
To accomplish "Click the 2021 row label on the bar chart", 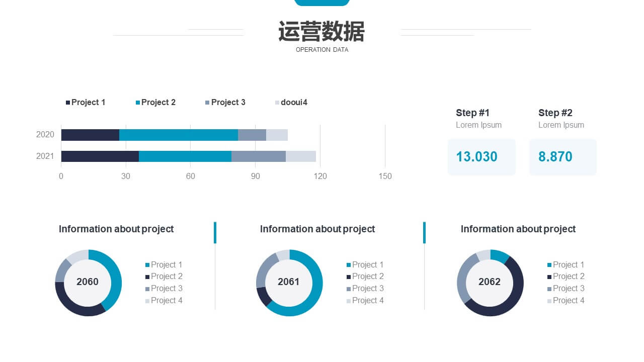I will point(45,156).
